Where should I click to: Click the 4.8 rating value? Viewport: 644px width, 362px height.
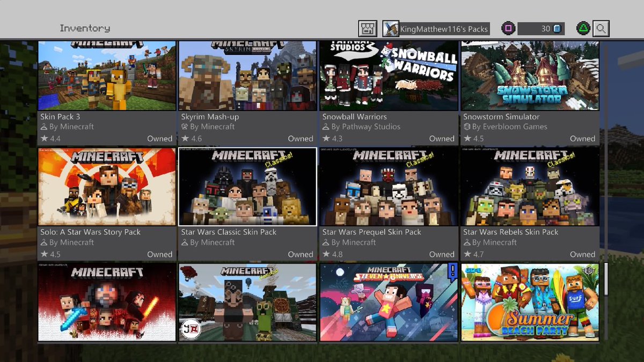click(337, 254)
